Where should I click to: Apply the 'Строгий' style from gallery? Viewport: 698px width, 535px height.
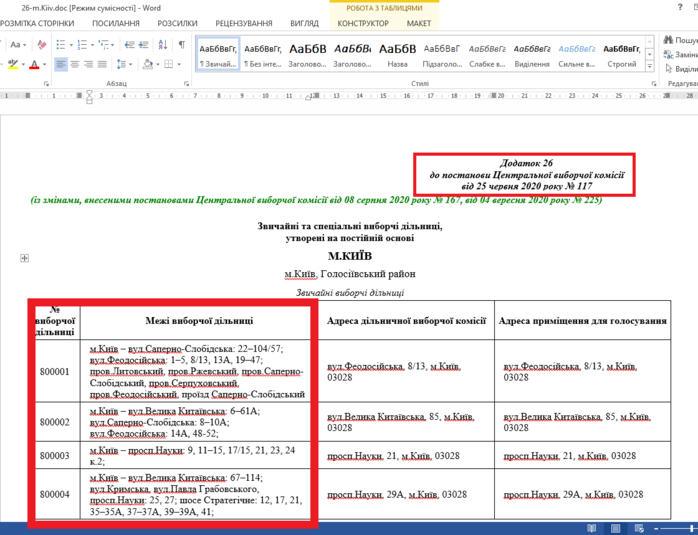pos(622,55)
